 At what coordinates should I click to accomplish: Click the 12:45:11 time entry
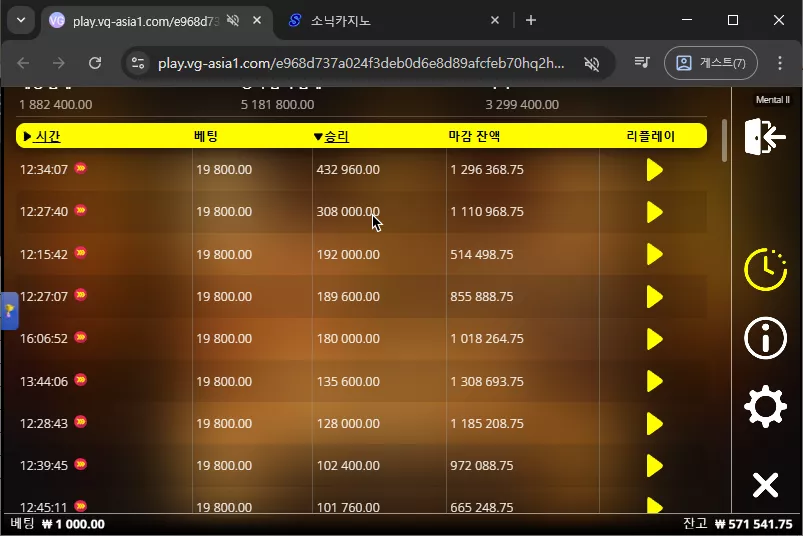point(44,507)
